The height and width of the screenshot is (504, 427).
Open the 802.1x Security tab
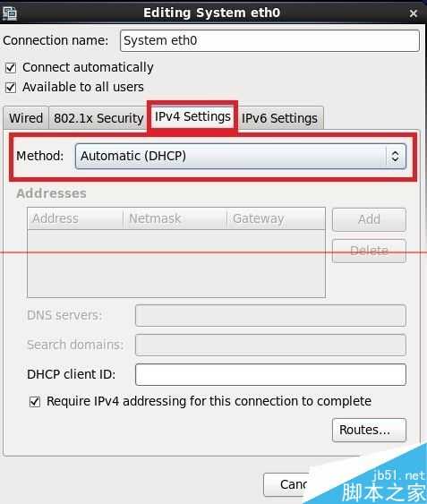tap(98, 118)
